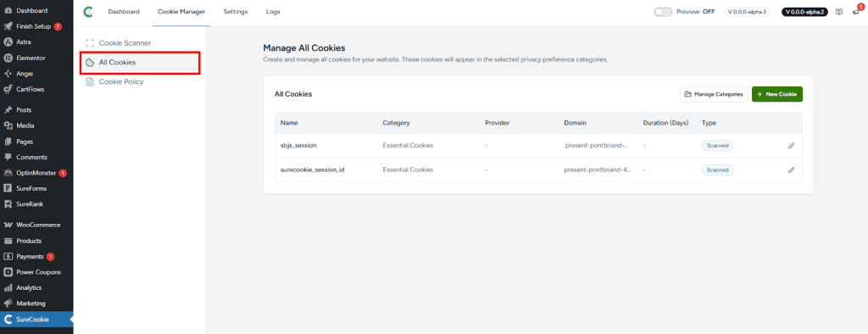The height and width of the screenshot is (334, 868).
Task: Click the Analytics bar chart icon
Action: tap(8, 288)
